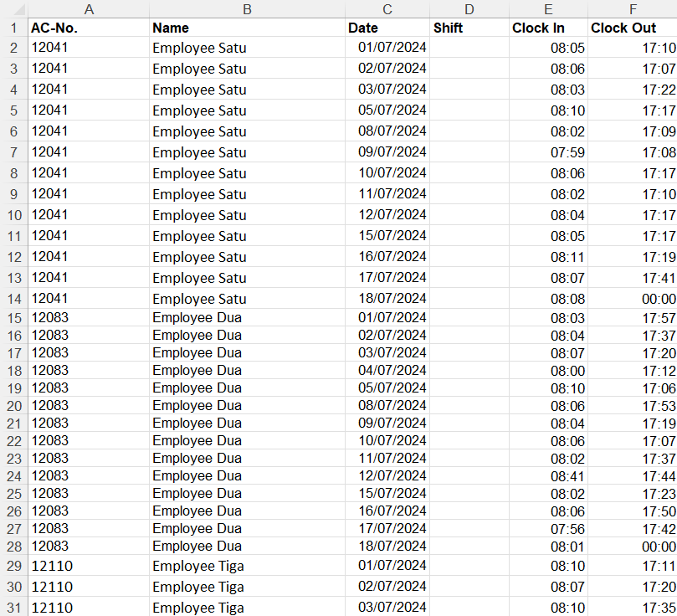The width and height of the screenshot is (677, 616).
Task: Select clock out 17:10 in row 2
Action: [633, 47]
